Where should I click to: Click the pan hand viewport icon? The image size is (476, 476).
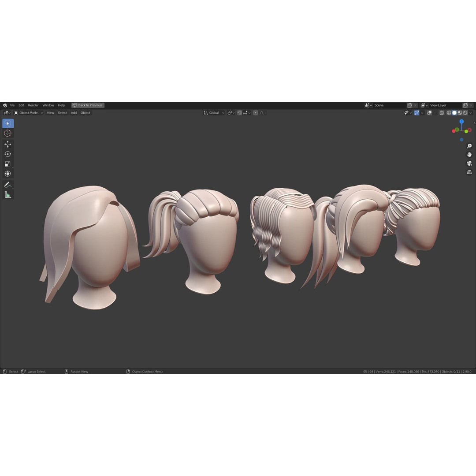click(469, 155)
